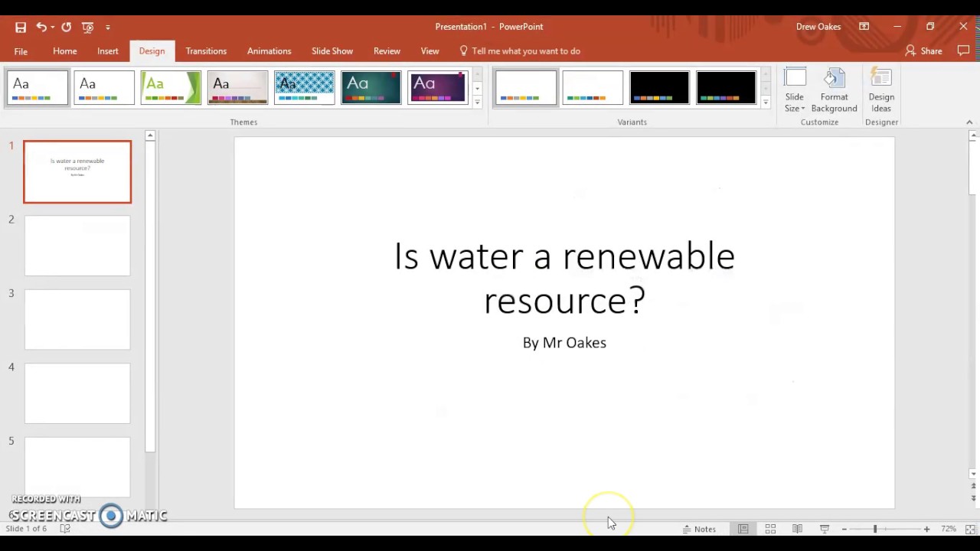Apply the plain Office Theme
Viewport: 980px width, 551px height.
click(x=38, y=88)
